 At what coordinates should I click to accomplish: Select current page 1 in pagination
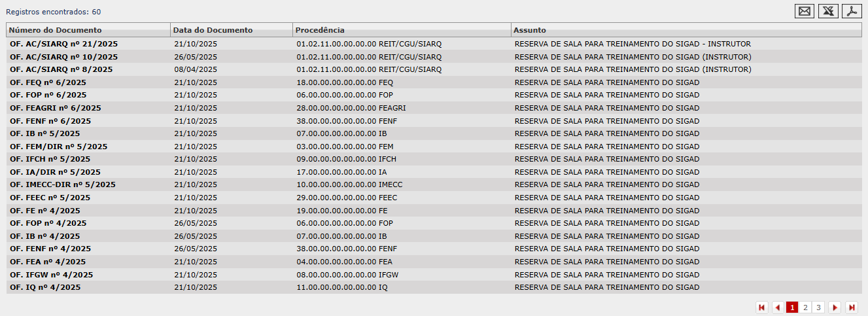pos(792,307)
